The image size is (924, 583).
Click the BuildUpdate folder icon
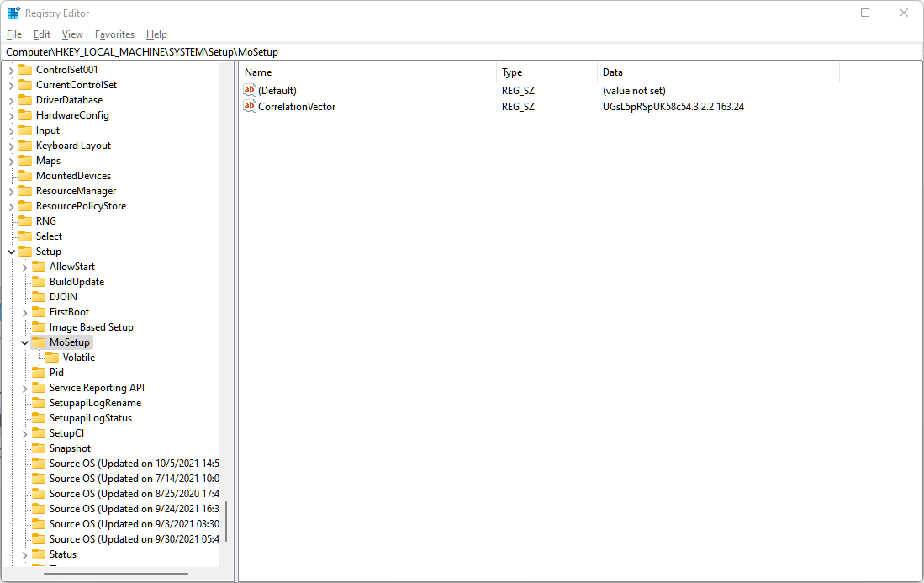(39, 281)
